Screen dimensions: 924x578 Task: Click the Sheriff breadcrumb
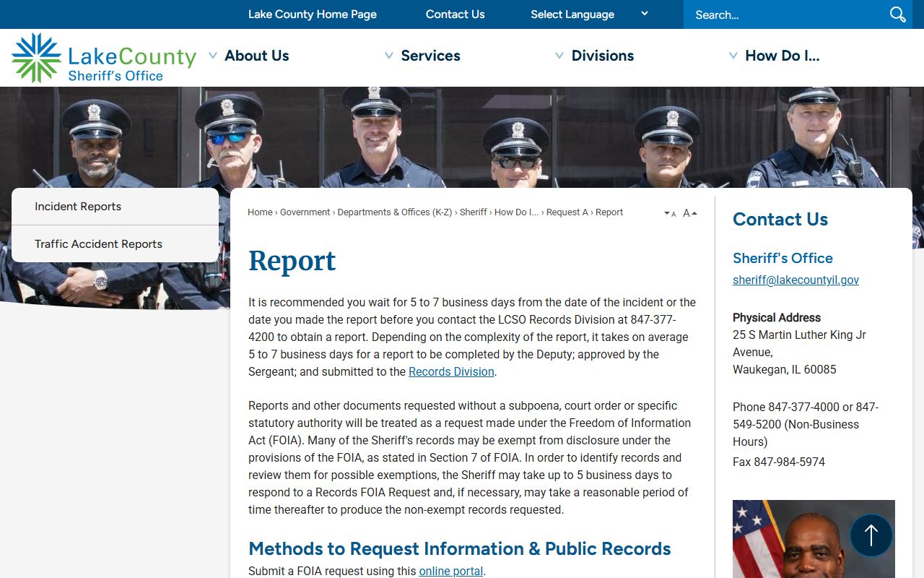[x=474, y=212]
